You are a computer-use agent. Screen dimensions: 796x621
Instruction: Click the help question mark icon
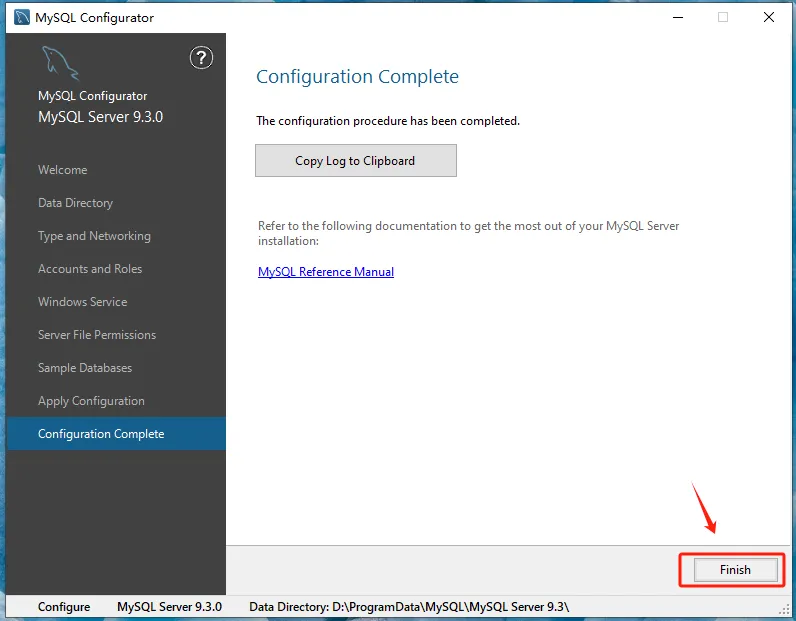(x=202, y=57)
